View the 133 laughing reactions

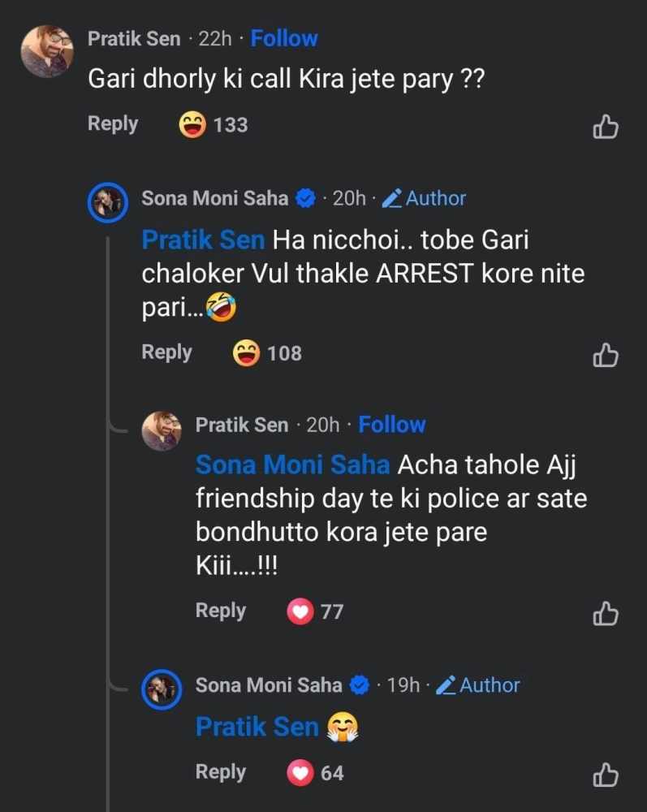pyautogui.click(x=214, y=125)
